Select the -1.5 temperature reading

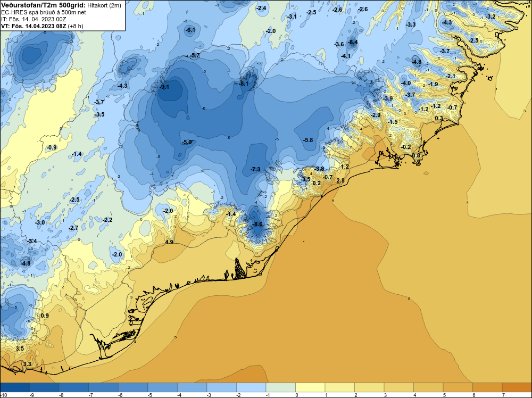(x=392, y=122)
